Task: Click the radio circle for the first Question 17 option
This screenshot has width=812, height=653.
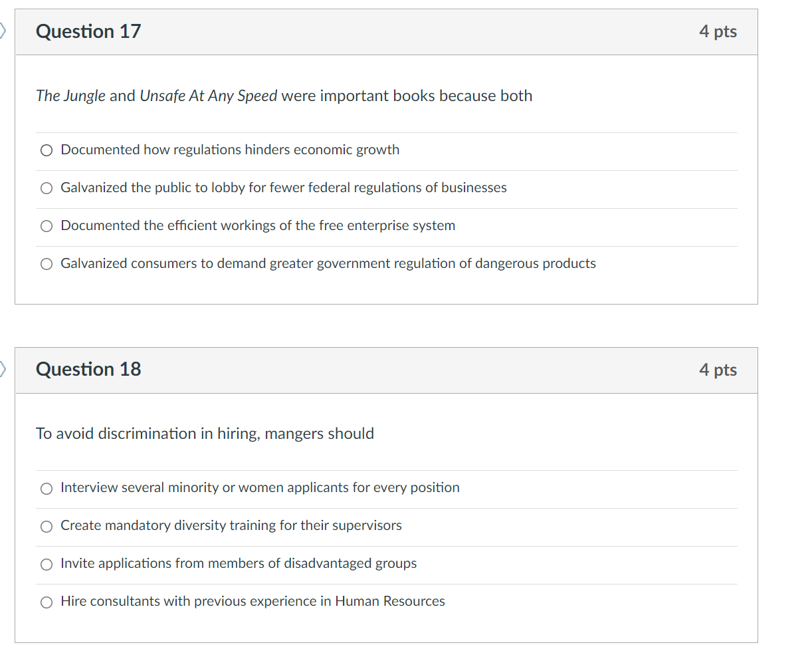Action: click(46, 150)
